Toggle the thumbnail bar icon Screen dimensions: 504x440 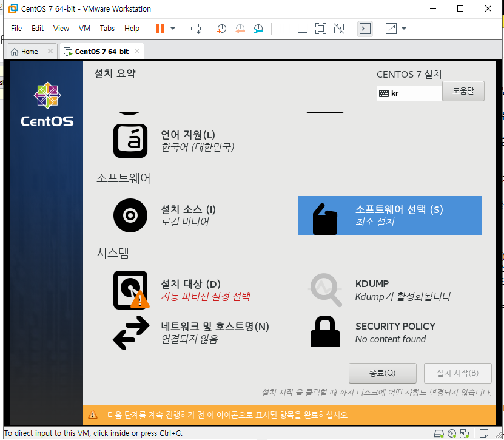click(303, 29)
